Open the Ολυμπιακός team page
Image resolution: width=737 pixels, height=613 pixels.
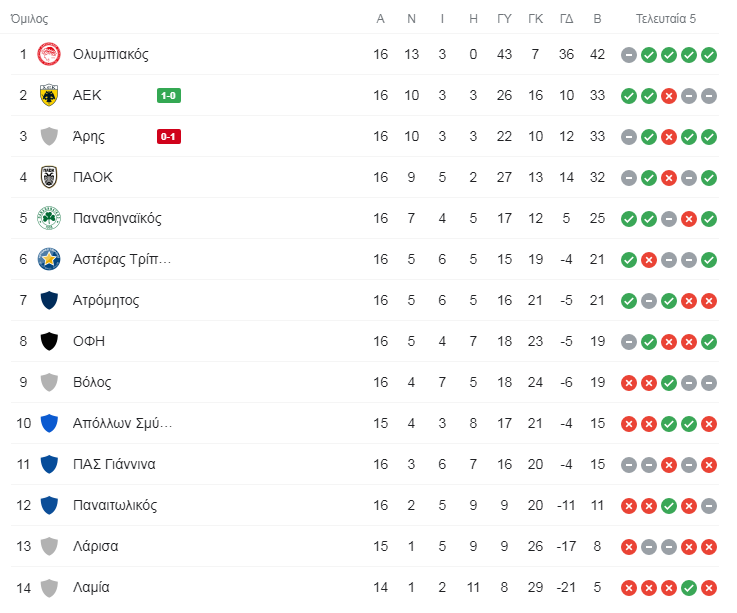110,54
